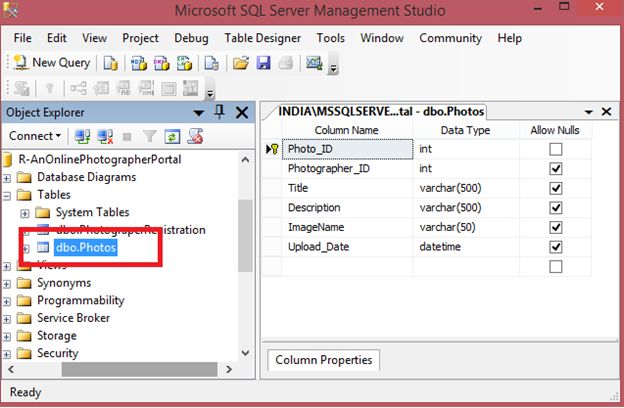Open the Tools menu
This screenshot has width=624, height=408.
tap(330, 38)
